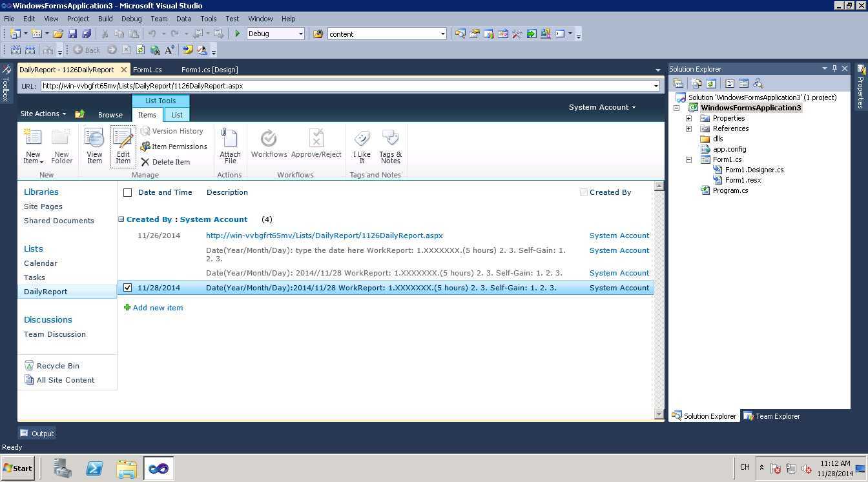This screenshot has height=482, width=868.
Task: Open the URL address dropdown arrow
Action: pyautogui.click(x=656, y=86)
